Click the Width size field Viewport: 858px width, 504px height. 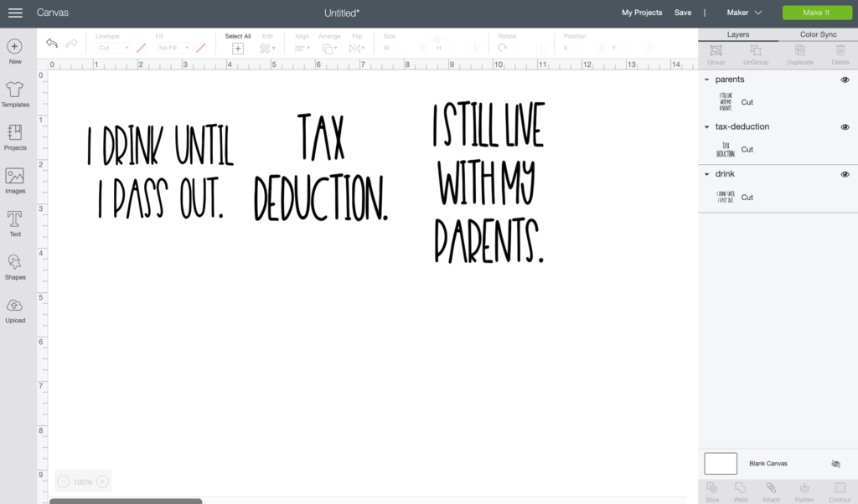(x=411, y=48)
